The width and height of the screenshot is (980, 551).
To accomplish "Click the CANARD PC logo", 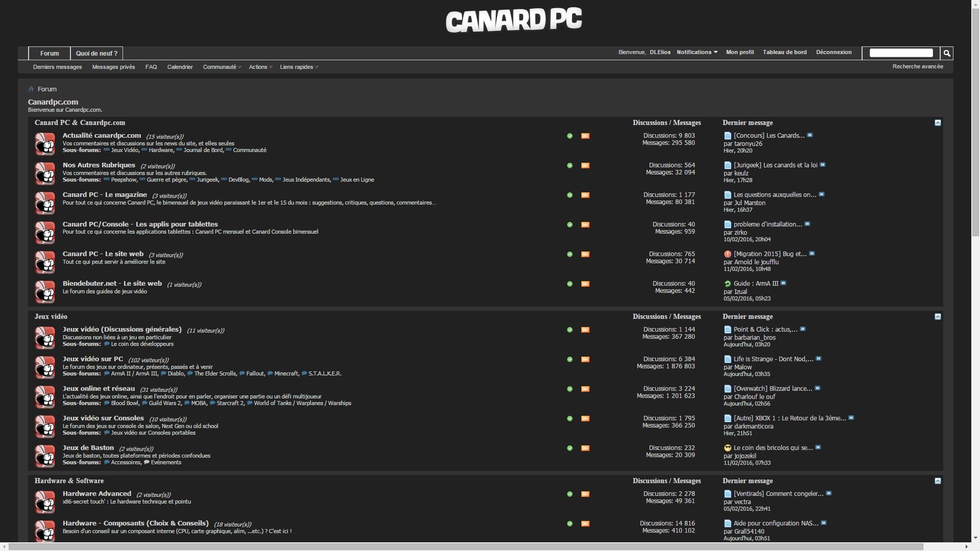I will (513, 21).
